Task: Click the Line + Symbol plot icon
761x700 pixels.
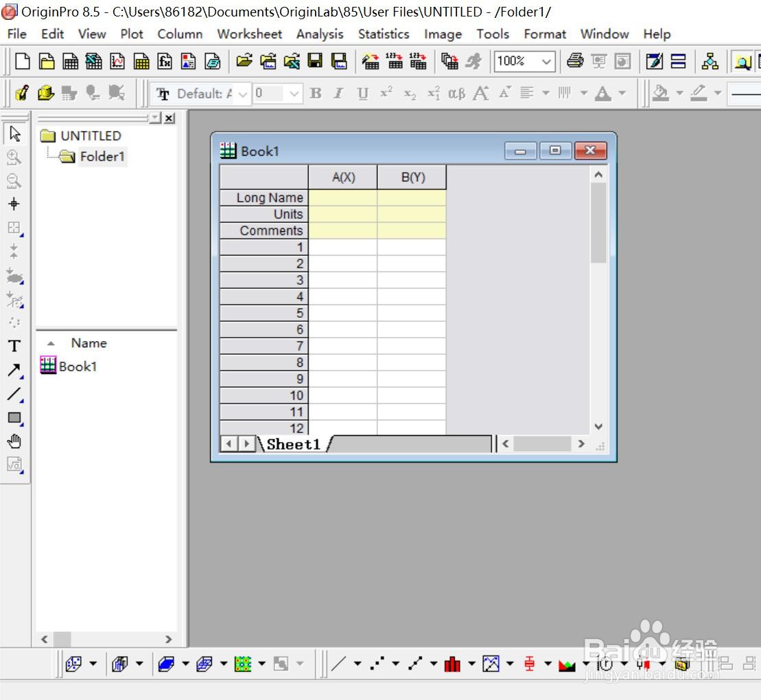Action: click(415, 664)
